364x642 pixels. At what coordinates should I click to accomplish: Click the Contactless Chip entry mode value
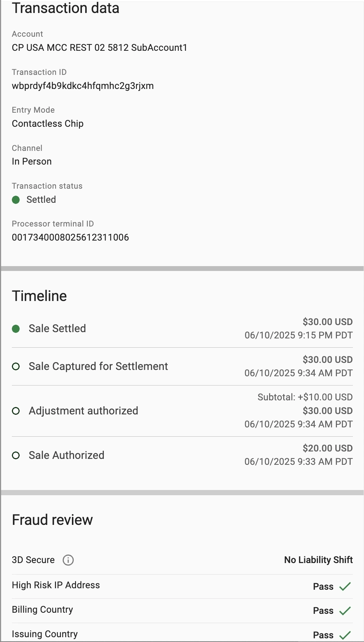(48, 124)
